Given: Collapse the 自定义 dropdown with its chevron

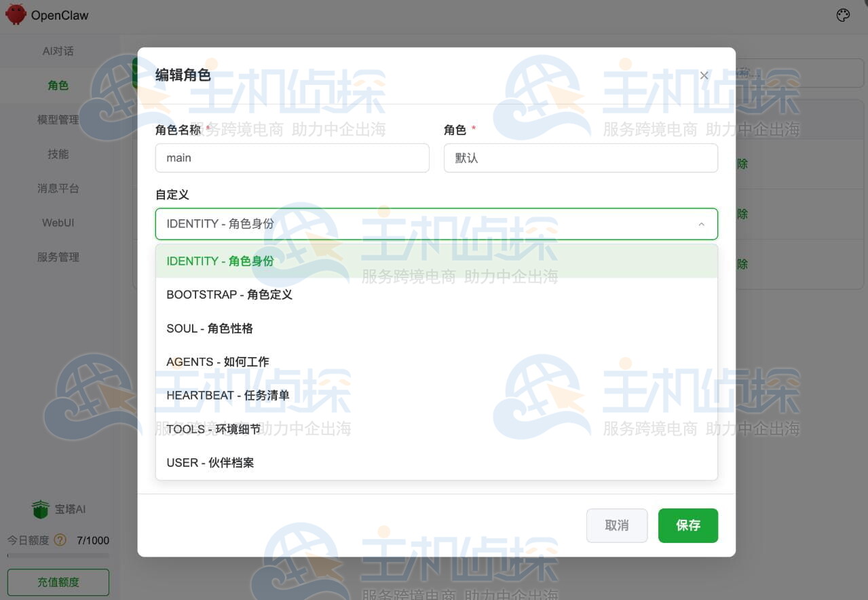Looking at the screenshot, I should coord(701,223).
